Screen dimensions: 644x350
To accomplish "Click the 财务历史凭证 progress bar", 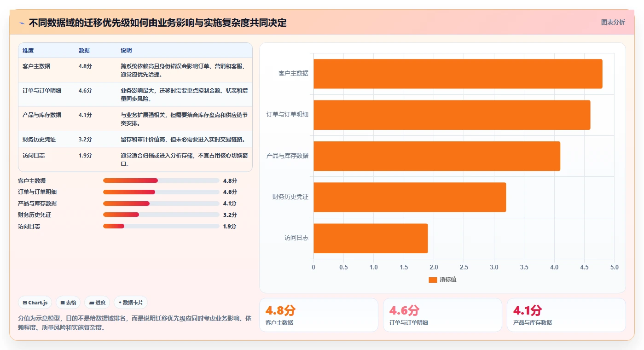I will point(161,215).
